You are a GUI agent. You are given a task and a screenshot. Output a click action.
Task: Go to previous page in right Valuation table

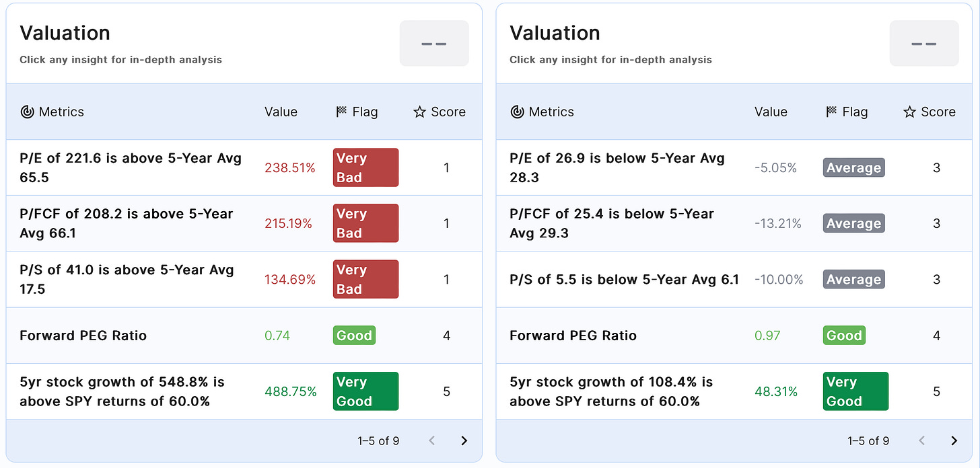(x=922, y=441)
